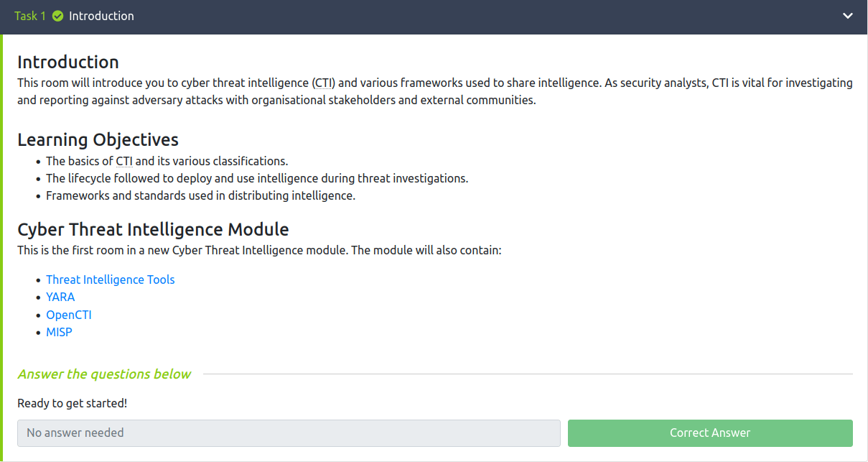
Task: Click the Answer the questions below label
Action: click(104, 374)
